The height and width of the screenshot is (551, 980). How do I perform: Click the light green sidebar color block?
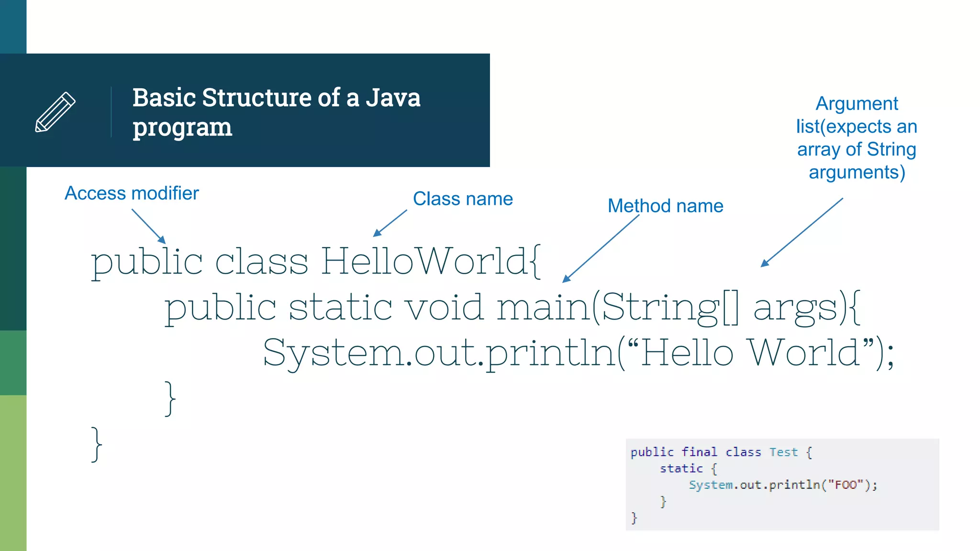(x=13, y=473)
